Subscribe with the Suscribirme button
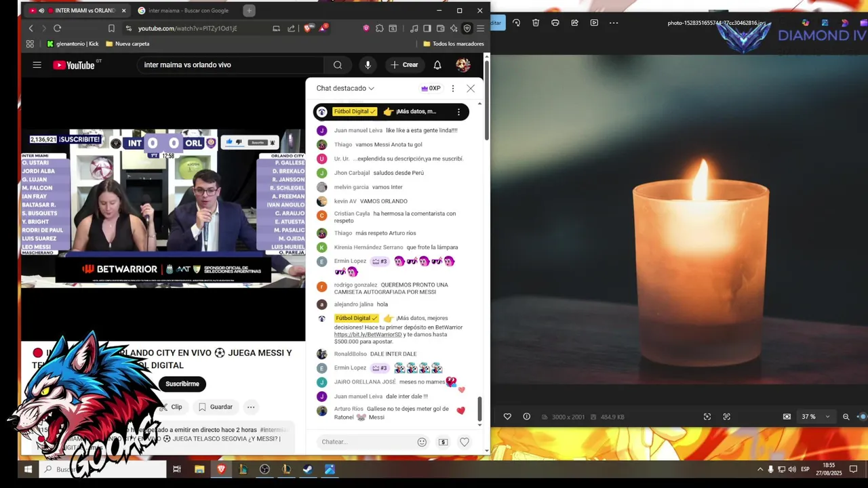The width and height of the screenshot is (868, 488). (182, 384)
